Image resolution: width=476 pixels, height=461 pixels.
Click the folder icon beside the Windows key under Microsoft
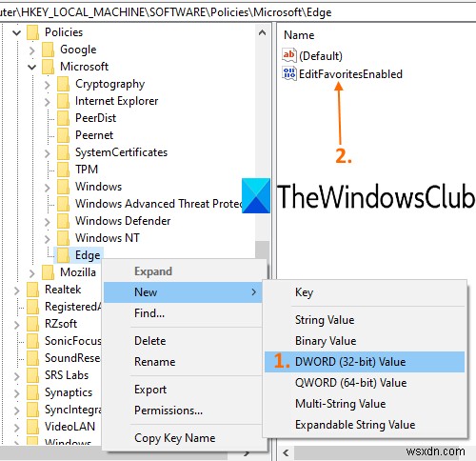[x=63, y=187]
